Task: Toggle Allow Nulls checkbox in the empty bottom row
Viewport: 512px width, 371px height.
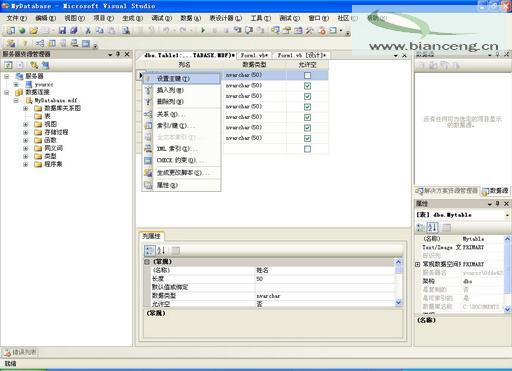Action: click(x=307, y=149)
